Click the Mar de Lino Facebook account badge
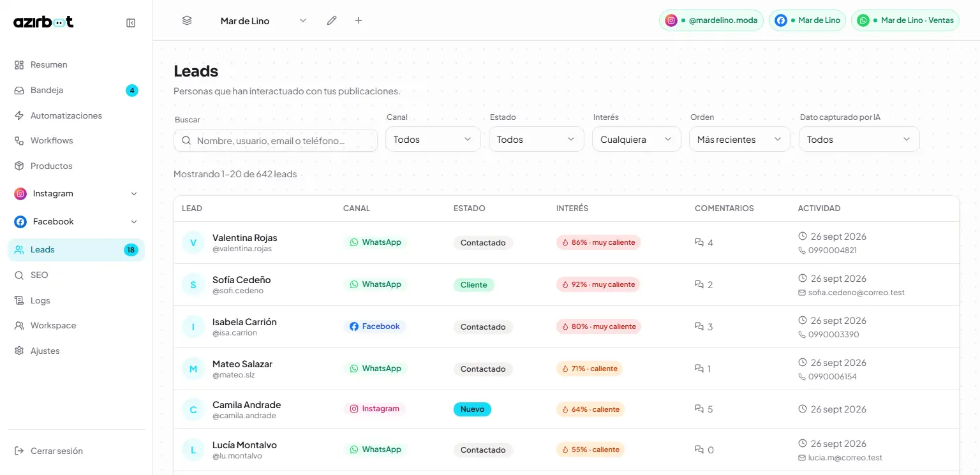Image resolution: width=980 pixels, height=475 pixels. (x=807, y=20)
